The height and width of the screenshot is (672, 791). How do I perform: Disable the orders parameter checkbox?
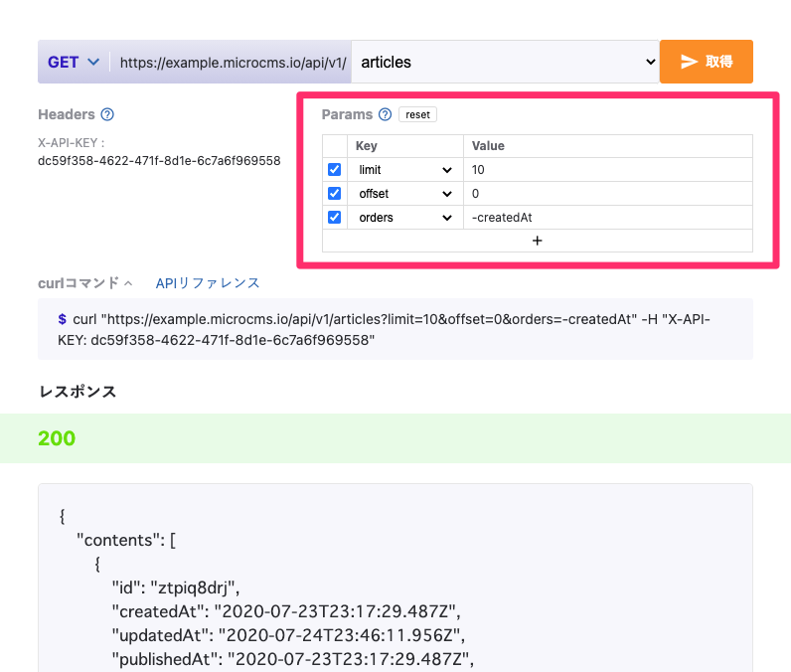tap(334, 218)
